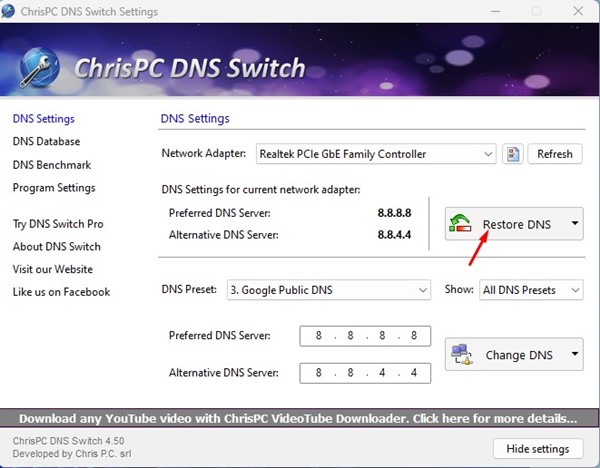Open the DNS Preset dropdown list
Image resolution: width=600 pixels, height=468 pixels.
[x=327, y=290]
